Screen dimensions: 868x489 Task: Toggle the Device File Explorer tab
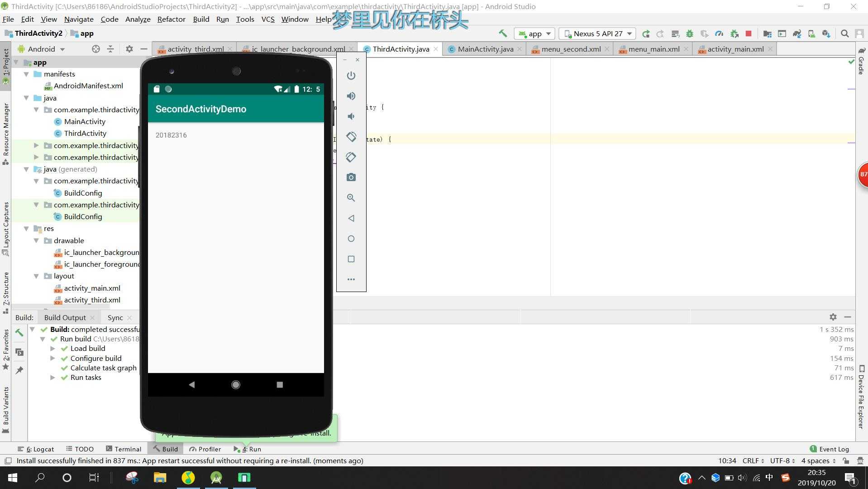[861, 397]
